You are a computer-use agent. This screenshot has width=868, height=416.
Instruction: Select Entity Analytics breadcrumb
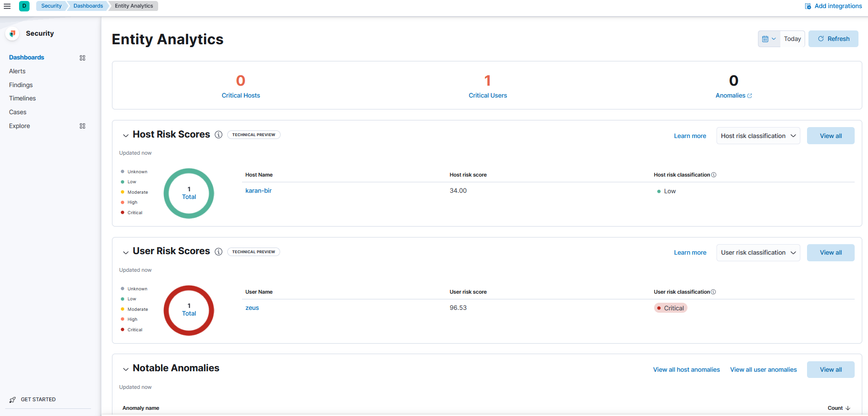[x=134, y=6]
